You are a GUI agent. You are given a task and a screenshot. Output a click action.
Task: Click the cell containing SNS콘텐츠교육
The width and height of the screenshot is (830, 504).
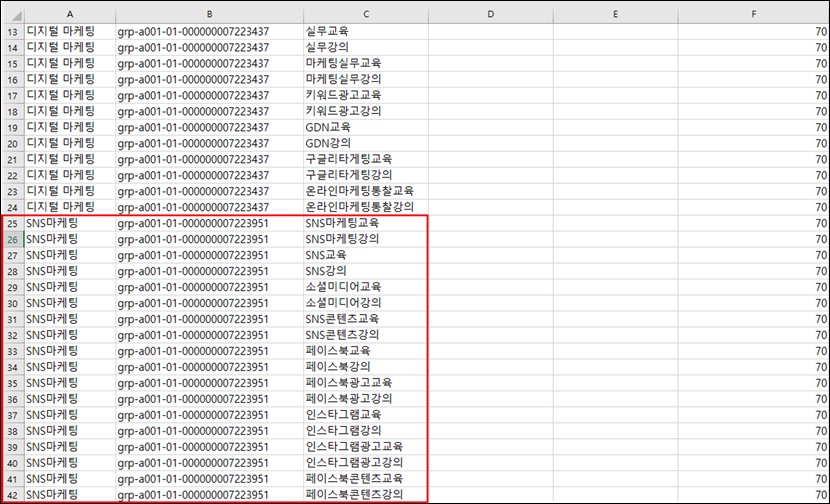click(366, 319)
